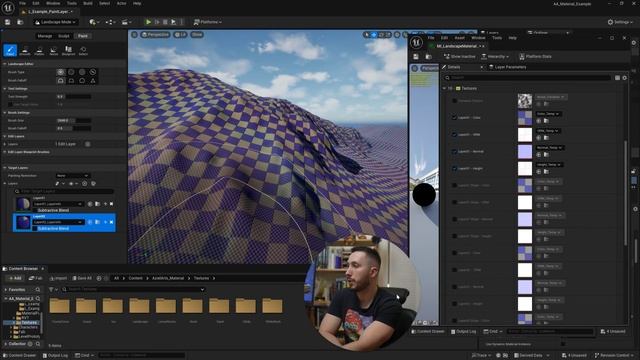Click the Save icon in main editor toolbar
The image size is (640, 360).
click(8, 22)
